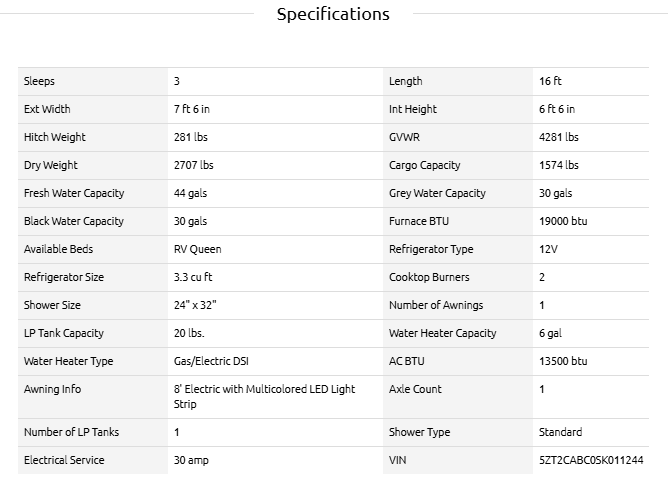Click the Cooktop Burners label

coord(429,277)
